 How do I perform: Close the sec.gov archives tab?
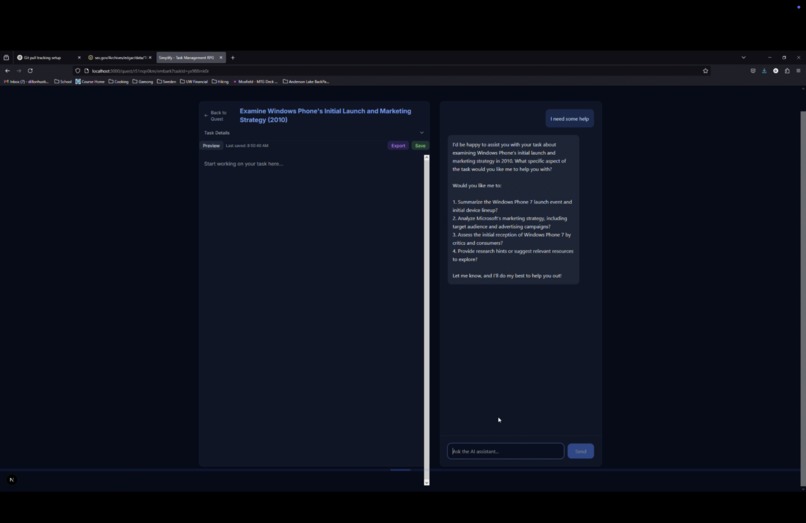click(150, 58)
